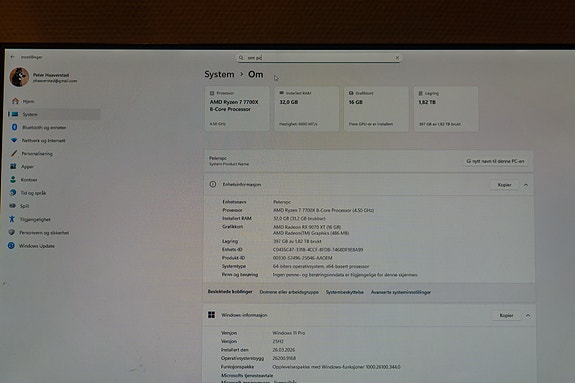Click the Om breadcrumb heading

(256, 74)
